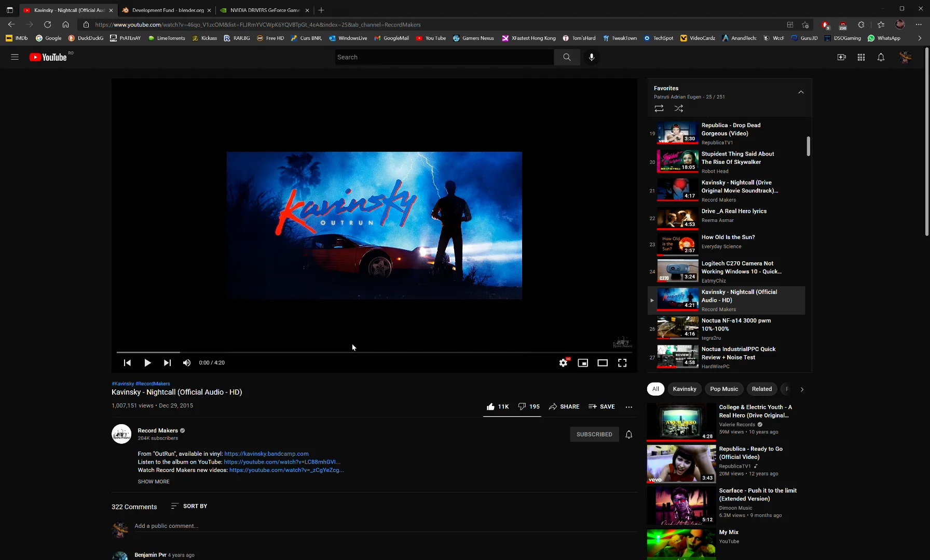
Task: Click Add a public comment field
Action: coord(385,526)
